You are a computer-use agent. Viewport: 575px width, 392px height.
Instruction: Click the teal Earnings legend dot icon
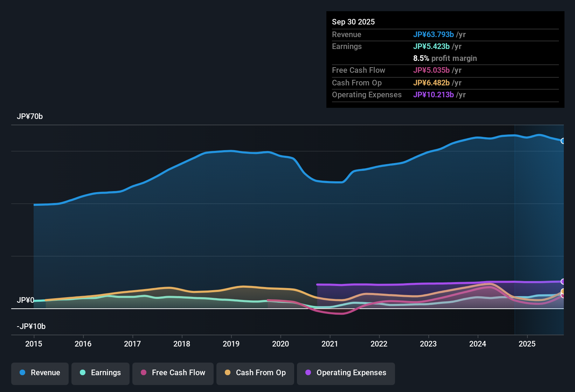pyautogui.click(x=83, y=373)
